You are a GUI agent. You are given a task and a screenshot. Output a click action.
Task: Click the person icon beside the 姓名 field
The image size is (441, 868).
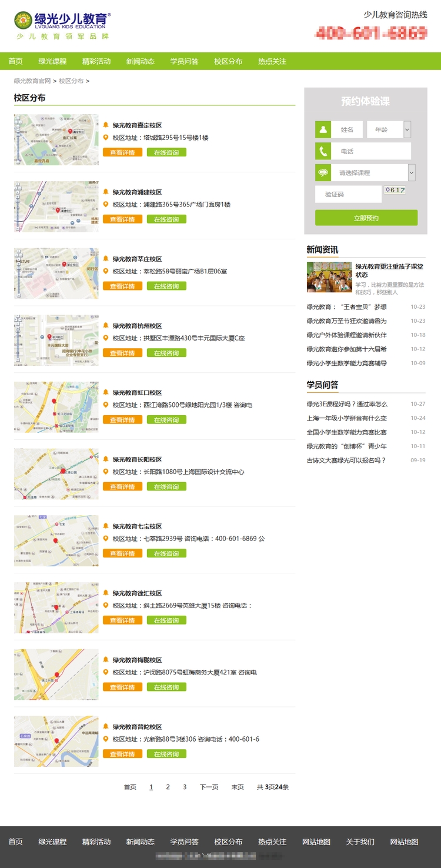323,129
